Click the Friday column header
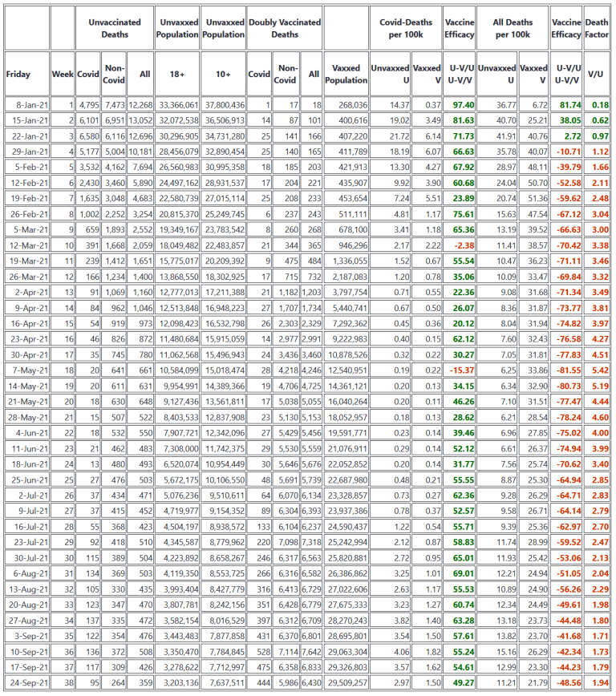This screenshot has width=616, height=696. click(x=18, y=75)
